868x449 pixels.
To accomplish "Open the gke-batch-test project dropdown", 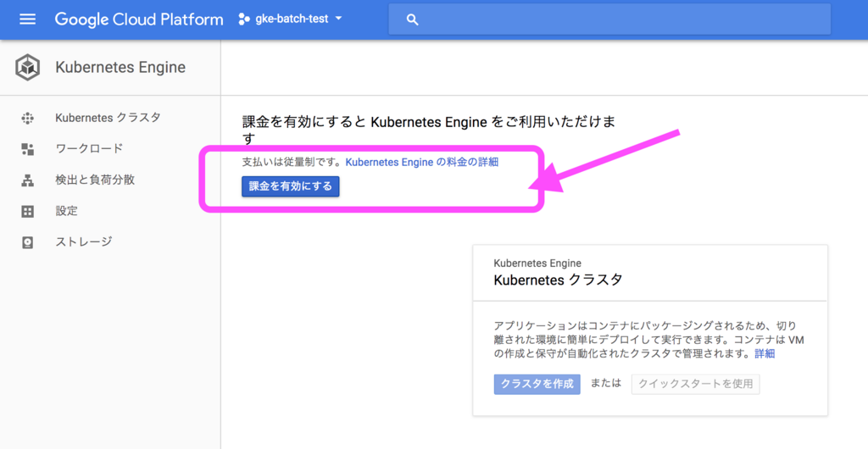I will point(291,19).
